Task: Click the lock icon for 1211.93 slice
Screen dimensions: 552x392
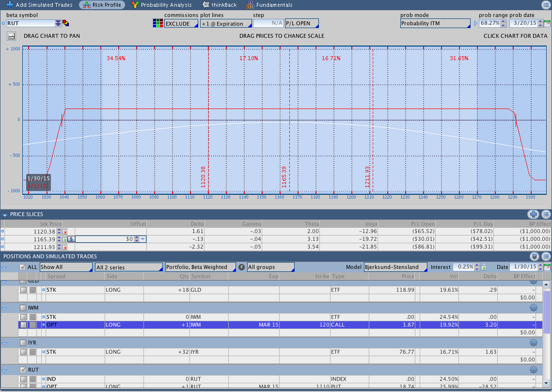Action: pos(65,247)
